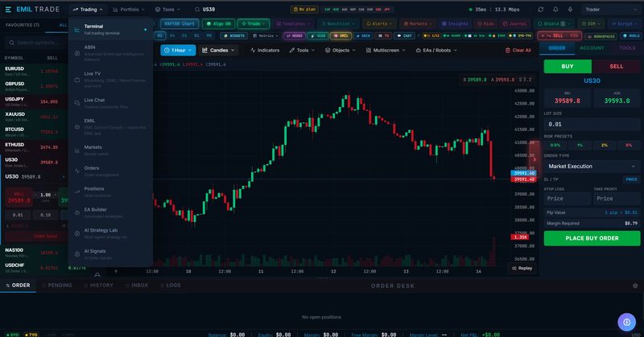Open the Multiscreen layout dropdown

(386, 50)
